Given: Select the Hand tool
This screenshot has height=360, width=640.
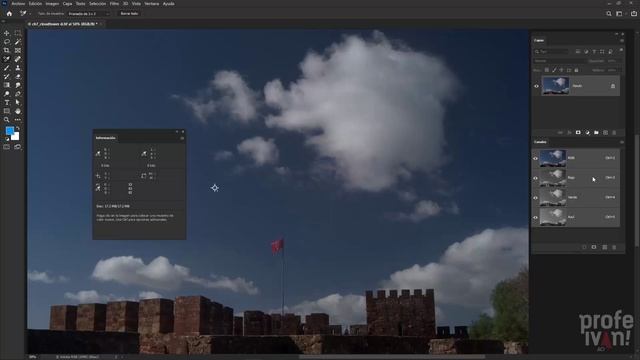Looking at the screenshot, I should click(x=18, y=111).
